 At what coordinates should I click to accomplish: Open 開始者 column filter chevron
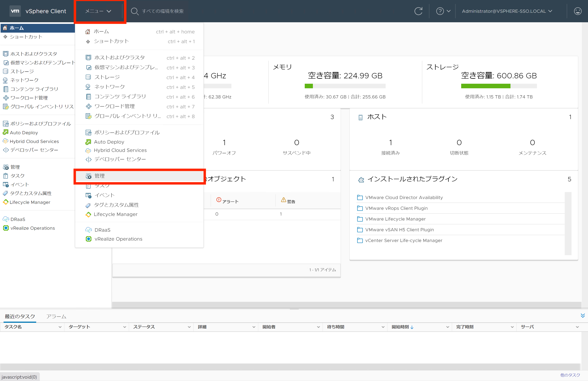coord(318,327)
